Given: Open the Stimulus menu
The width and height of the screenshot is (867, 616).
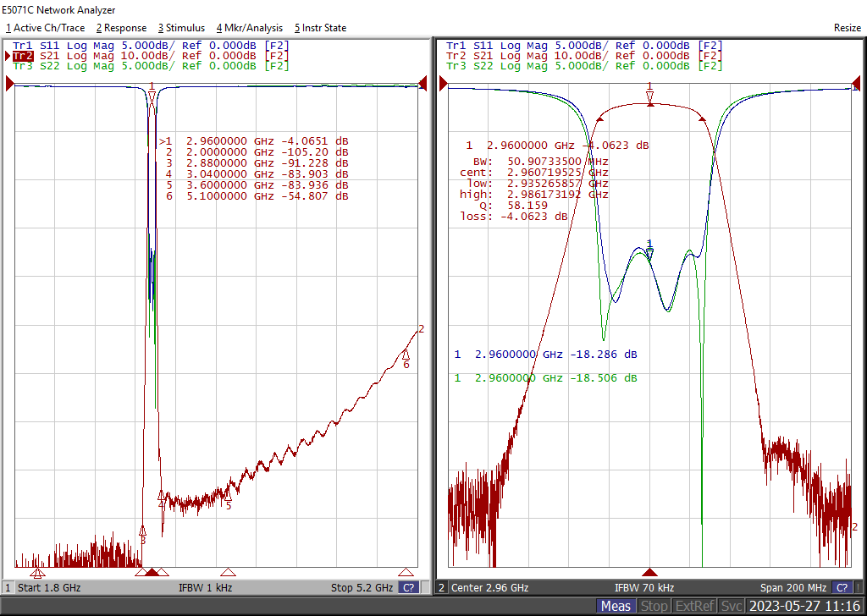Looking at the screenshot, I should coord(180,28).
